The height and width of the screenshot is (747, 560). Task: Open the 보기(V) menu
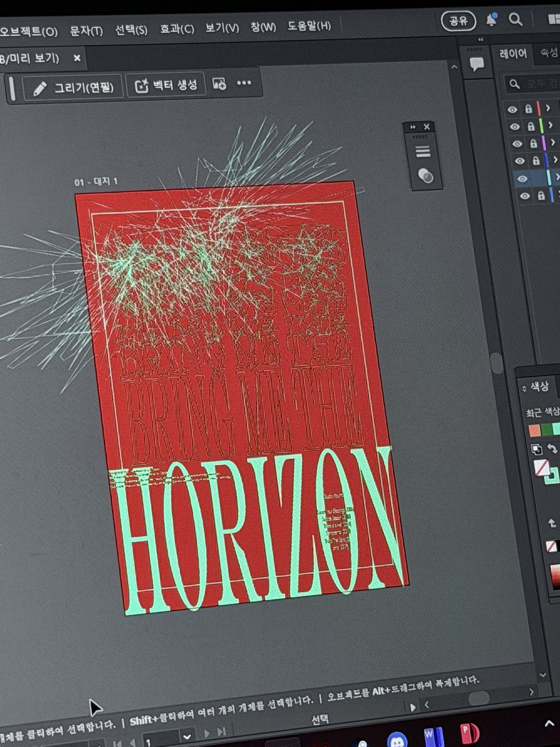pyautogui.click(x=222, y=28)
